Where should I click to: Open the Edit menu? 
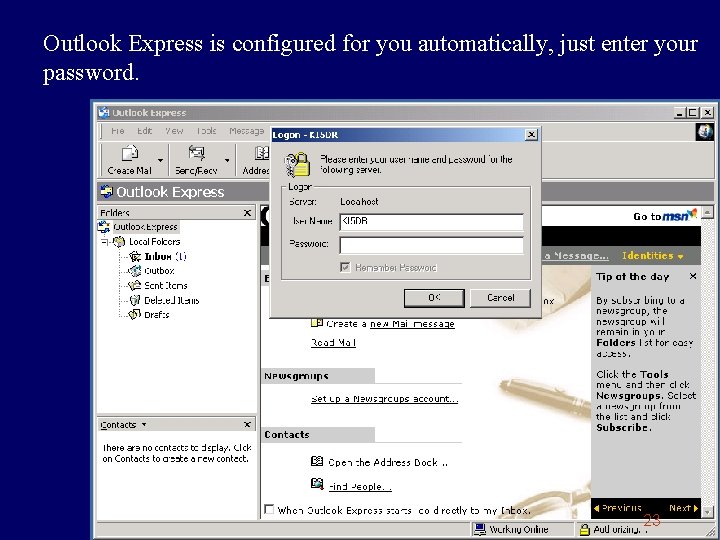(144, 131)
